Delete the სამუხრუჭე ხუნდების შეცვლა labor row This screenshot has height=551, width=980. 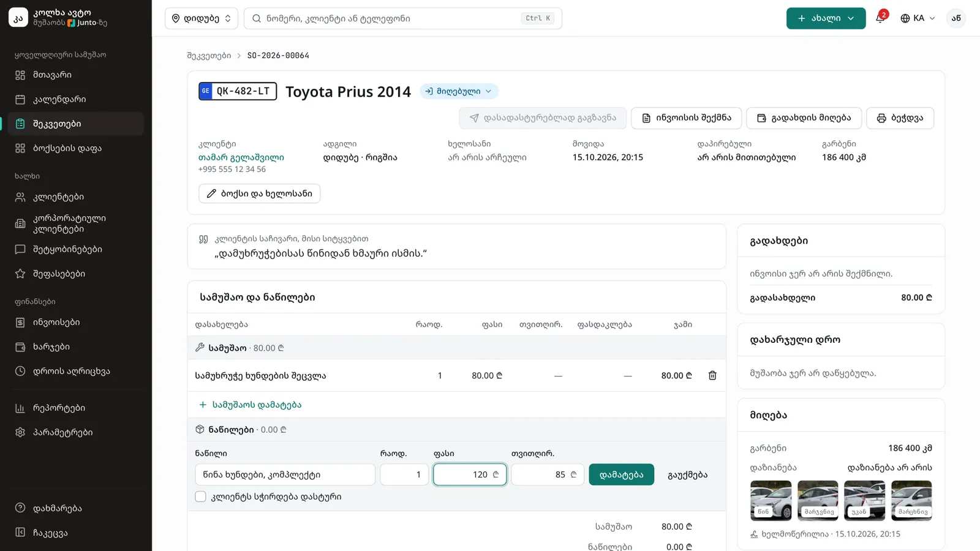pos(712,375)
